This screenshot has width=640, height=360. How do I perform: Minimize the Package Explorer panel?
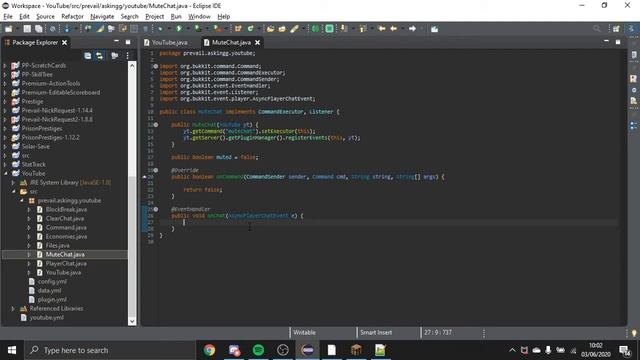click(116, 42)
